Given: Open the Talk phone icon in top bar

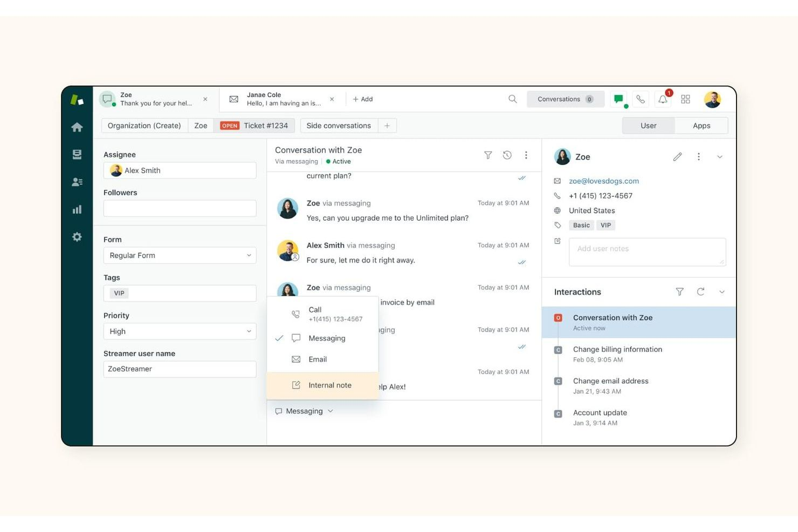Looking at the screenshot, I should pyautogui.click(x=641, y=99).
